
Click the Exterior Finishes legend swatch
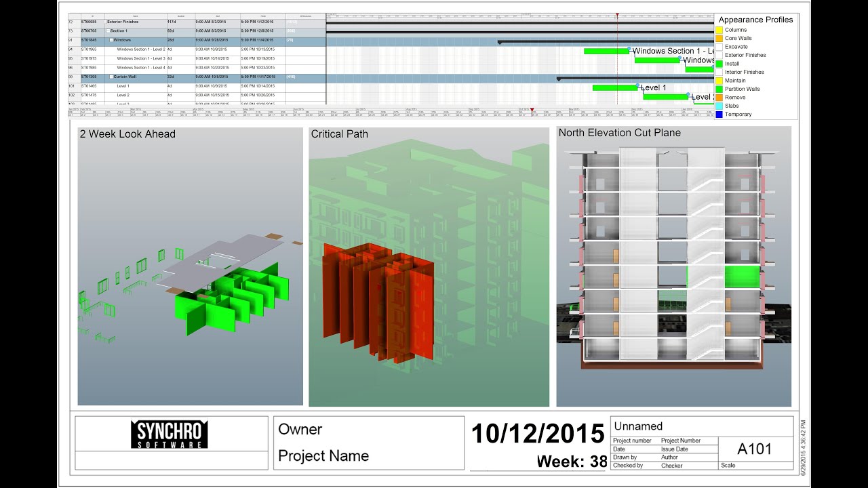[719, 55]
